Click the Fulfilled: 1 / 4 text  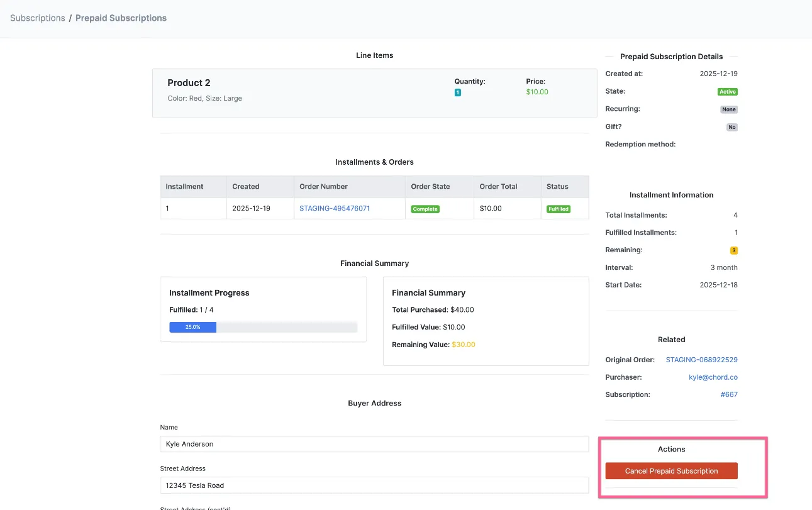(191, 310)
